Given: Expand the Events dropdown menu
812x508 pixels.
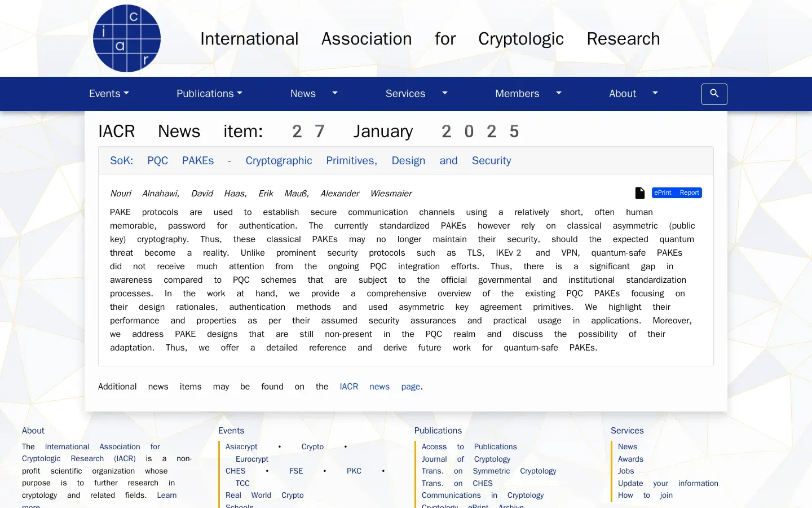Looking at the screenshot, I should coord(109,94).
